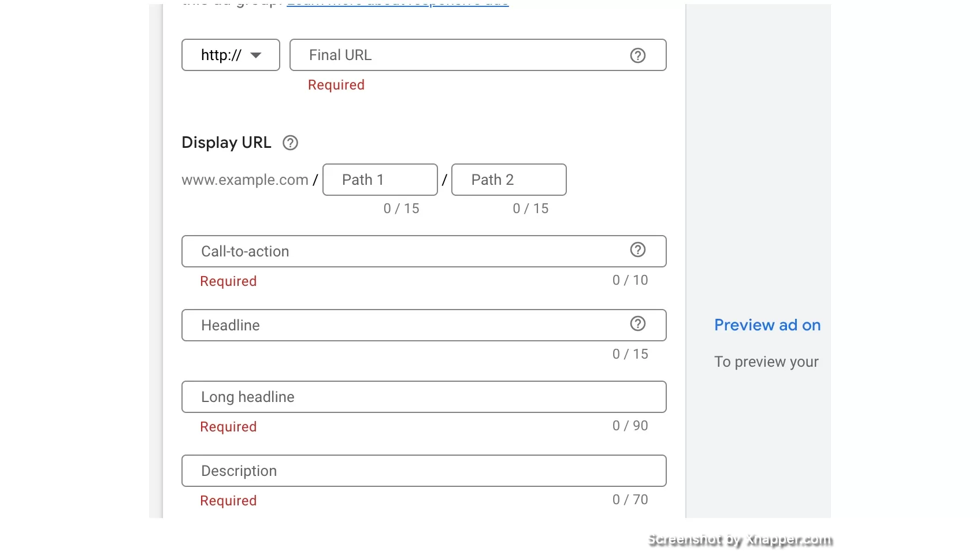The width and height of the screenshot is (980, 551).
Task: Click the Call-to-action question mark icon
Action: [637, 250]
